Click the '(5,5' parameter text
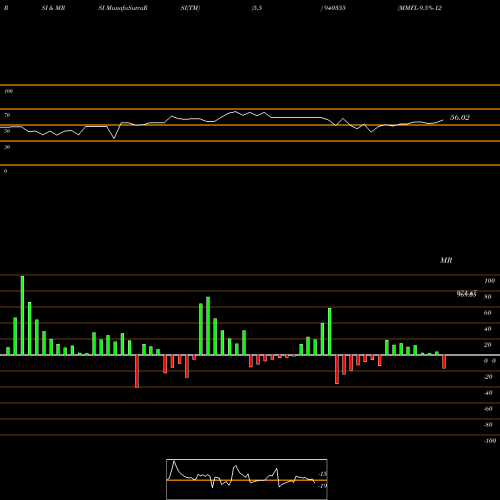The image size is (500, 500). pos(257,8)
